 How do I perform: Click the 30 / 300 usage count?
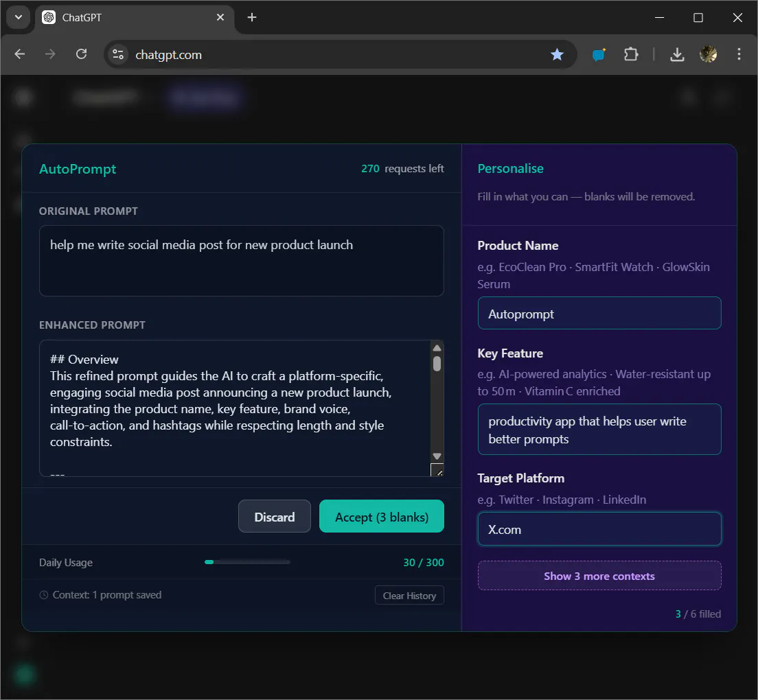coord(424,562)
